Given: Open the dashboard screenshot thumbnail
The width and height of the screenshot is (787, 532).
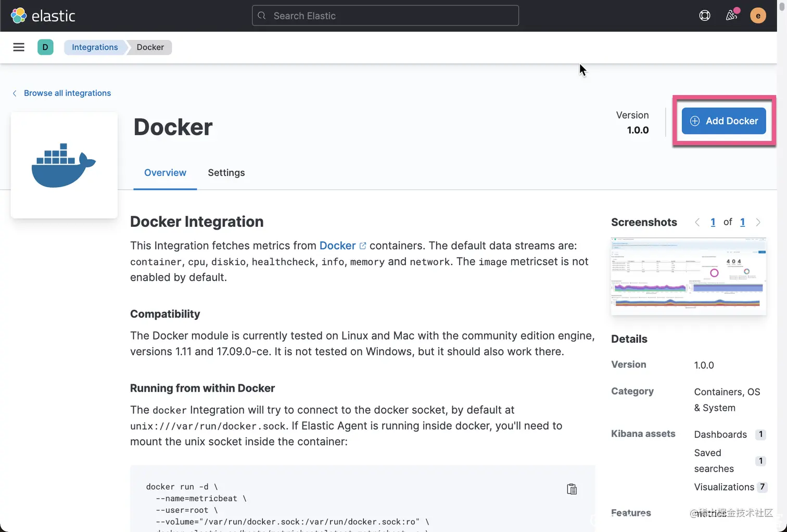Looking at the screenshot, I should [689, 276].
